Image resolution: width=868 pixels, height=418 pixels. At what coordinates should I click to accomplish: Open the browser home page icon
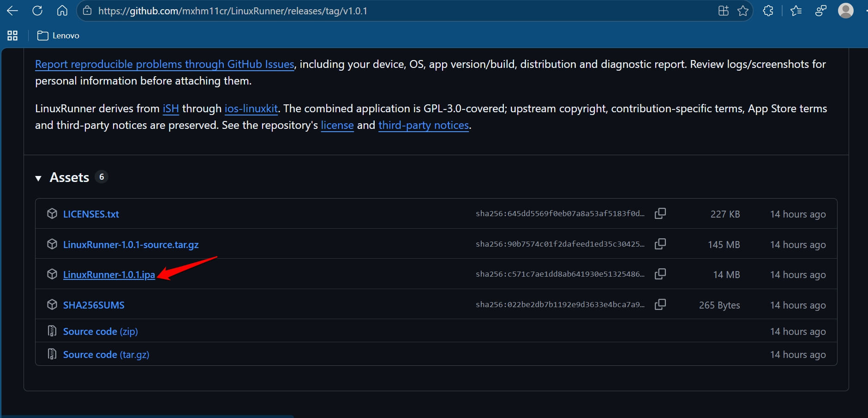coord(62,11)
